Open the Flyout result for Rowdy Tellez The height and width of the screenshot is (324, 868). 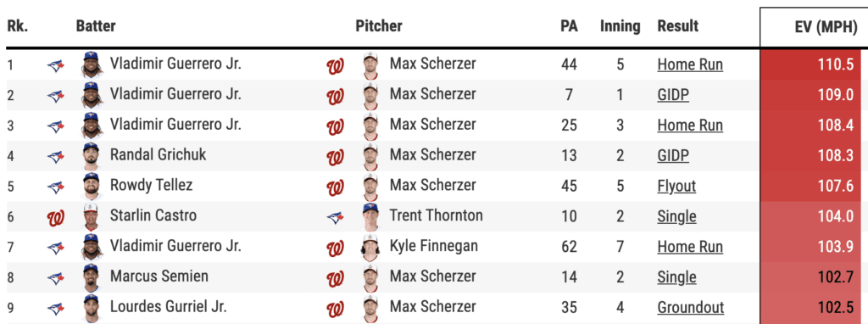[x=676, y=186]
